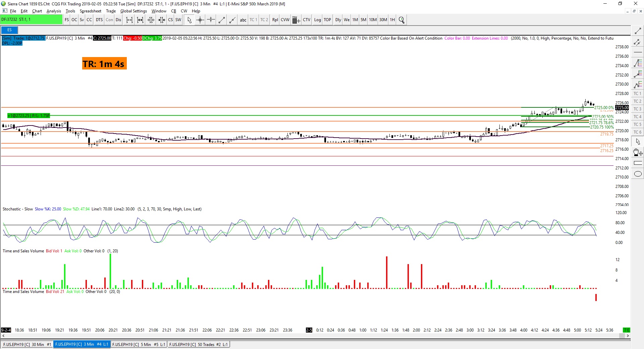The width and height of the screenshot is (644, 349).
Task: Select the Horizontal Line tool in right toolbar
Action: point(638,53)
